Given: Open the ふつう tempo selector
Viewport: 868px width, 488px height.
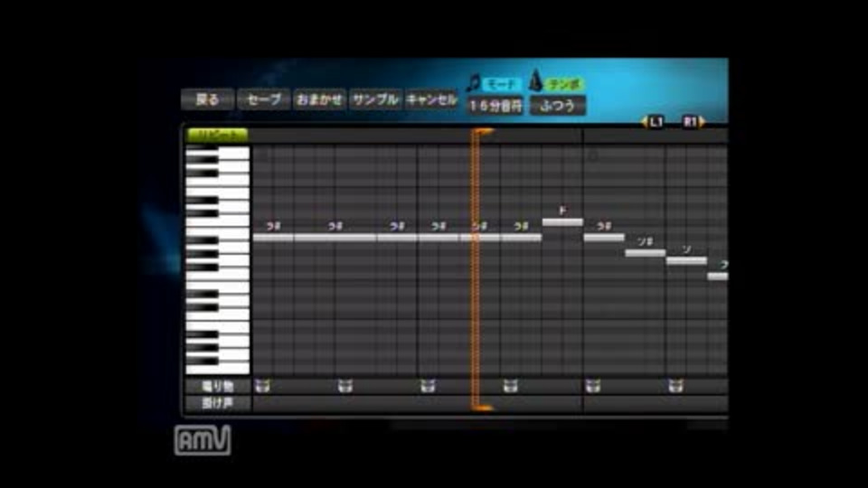Looking at the screenshot, I should pyautogui.click(x=558, y=105).
